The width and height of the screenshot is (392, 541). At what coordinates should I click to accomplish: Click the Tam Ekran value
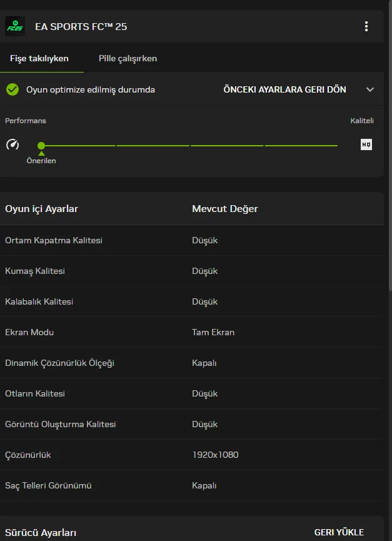click(213, 332)
